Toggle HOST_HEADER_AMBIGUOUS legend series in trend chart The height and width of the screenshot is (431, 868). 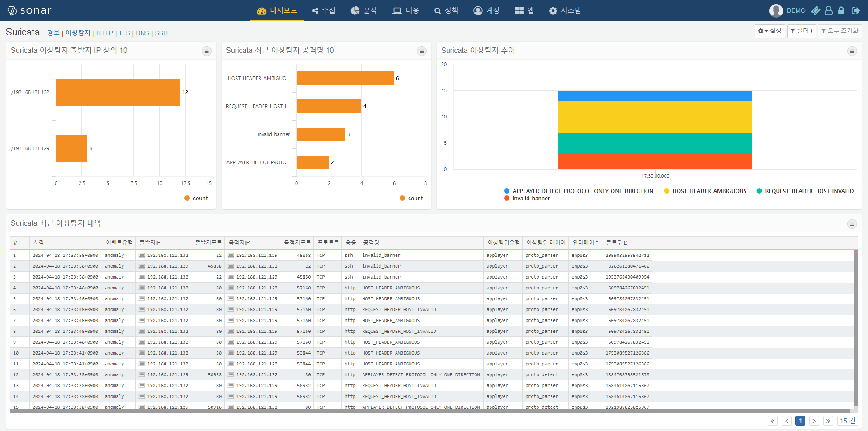coord(705,191)
